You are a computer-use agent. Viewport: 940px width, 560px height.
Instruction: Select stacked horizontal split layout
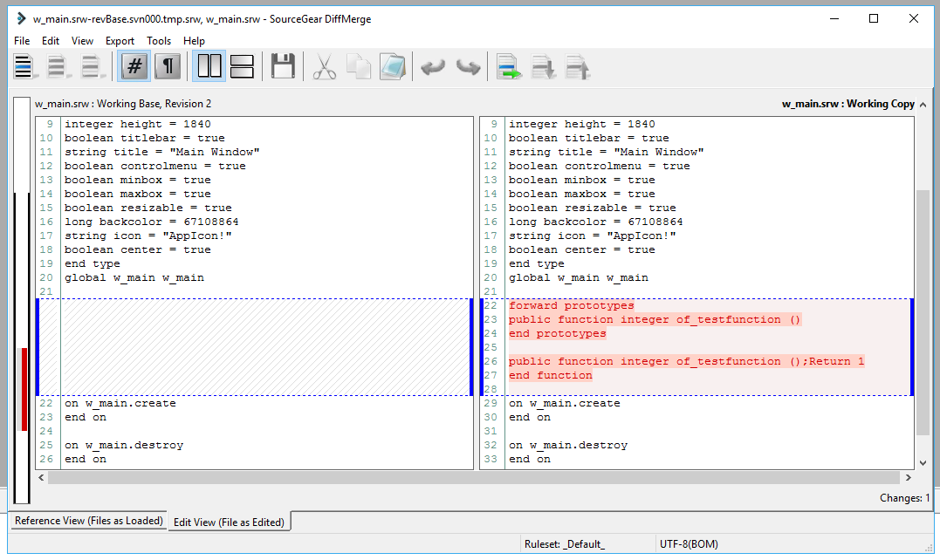pos(242,66)
